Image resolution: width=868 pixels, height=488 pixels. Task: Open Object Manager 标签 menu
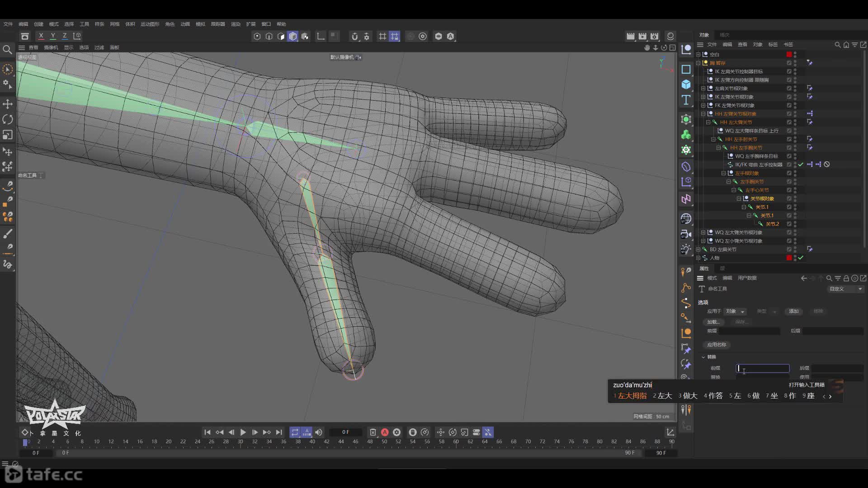pyautogui.click(x=773, y=44)
